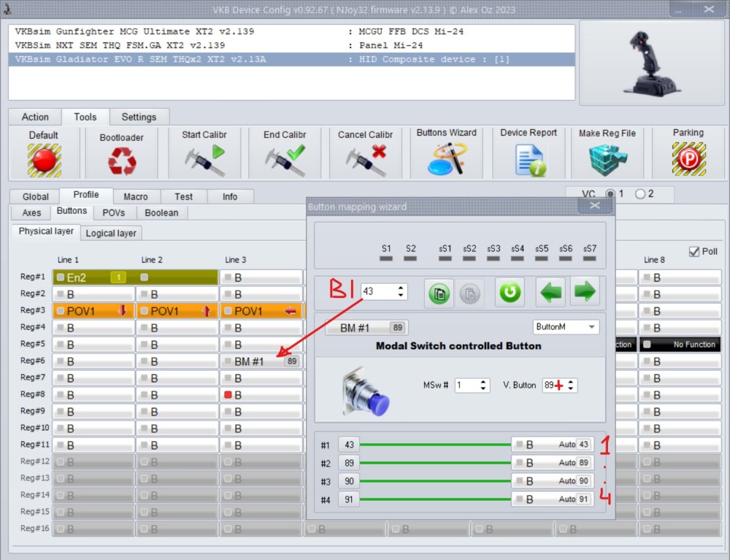Switch to the Boolean subtab
The image size is (730, 560).
click(161, 212)
